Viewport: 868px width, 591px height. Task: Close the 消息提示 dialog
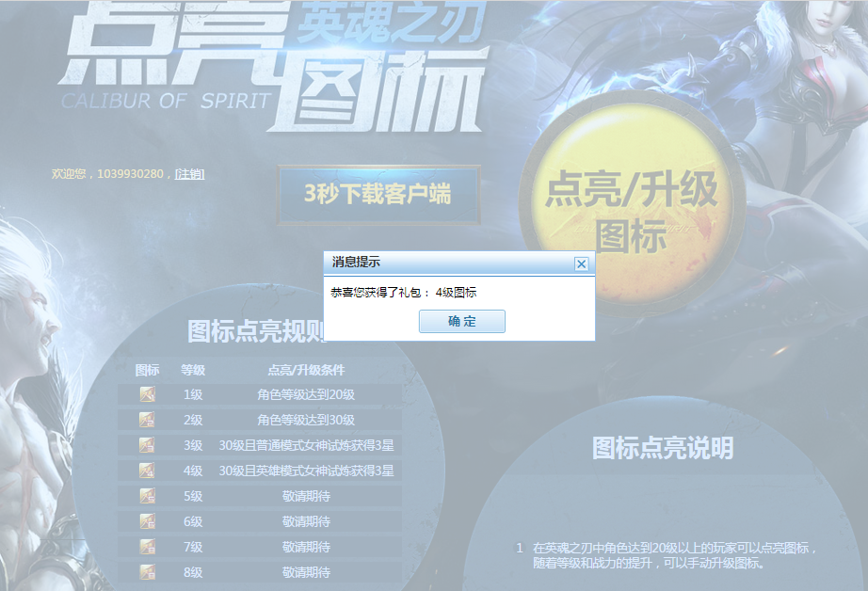pos(581,264)
